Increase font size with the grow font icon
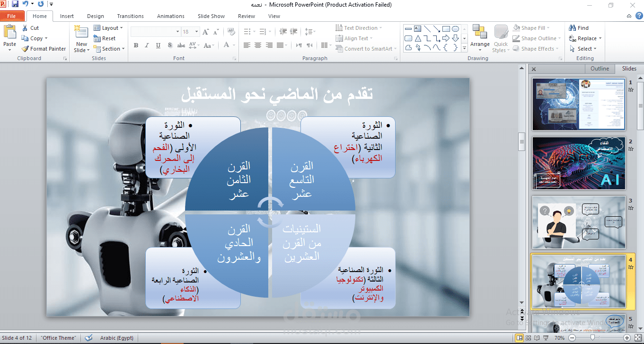 [205, 32]
